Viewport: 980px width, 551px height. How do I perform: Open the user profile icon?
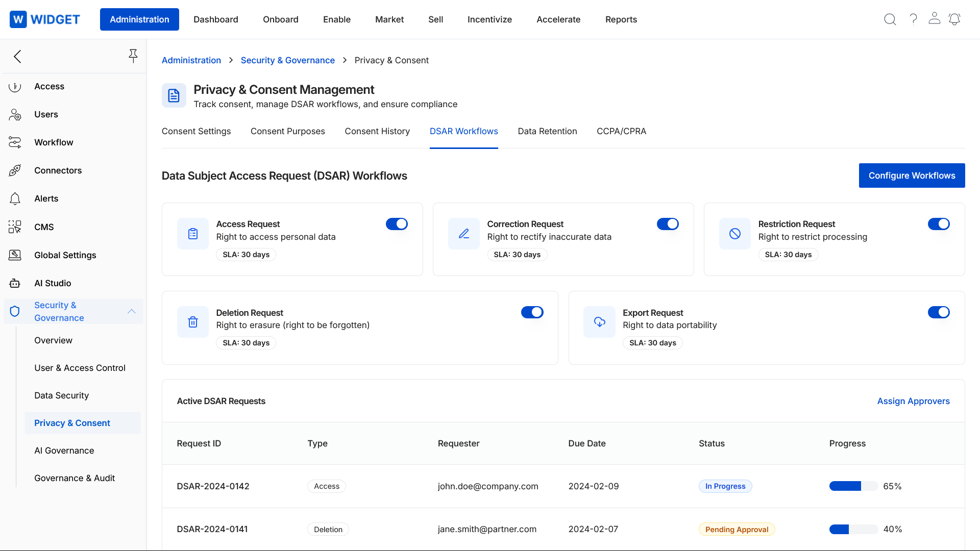tap(935, 19)
